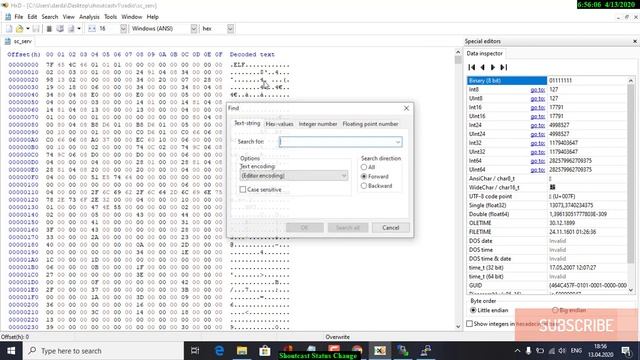Close the Find dialog with X
The height and width of the screenshot is (360, 640).
pos(406,108)
